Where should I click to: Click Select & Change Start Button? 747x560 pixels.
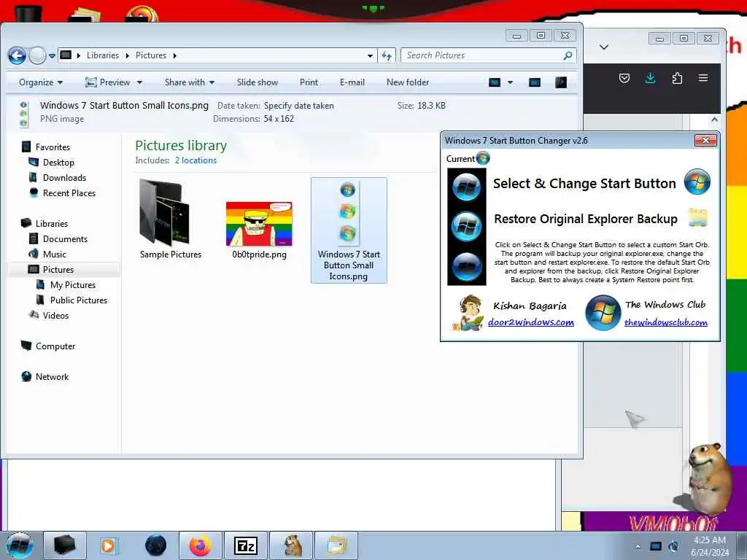[584, 183]
